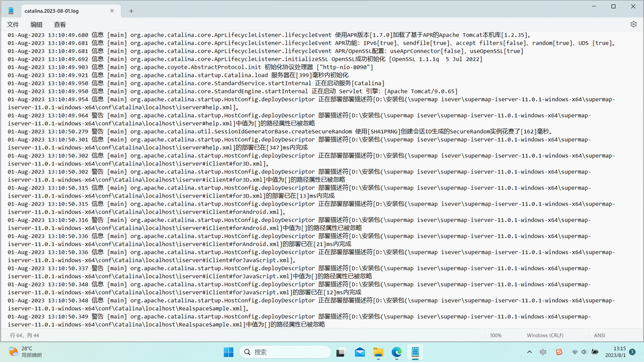Show hidden system tray icons chevron

point(529,352)
